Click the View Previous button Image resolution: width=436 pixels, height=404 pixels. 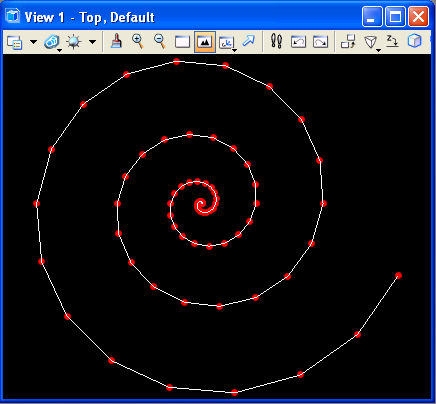click(x=298, y=42)
